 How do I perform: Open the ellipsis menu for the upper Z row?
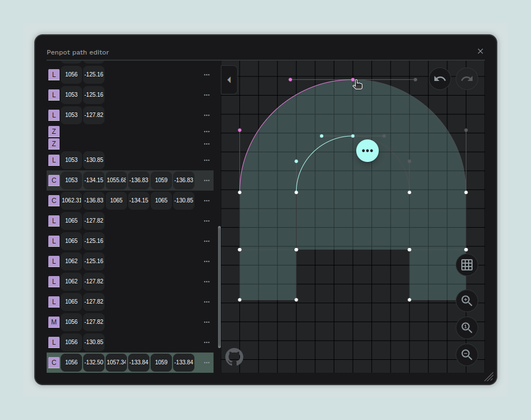(x=207, y=132)
